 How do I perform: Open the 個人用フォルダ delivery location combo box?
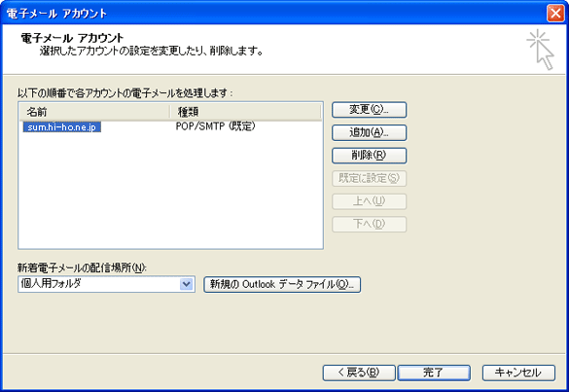coord(106,284)
